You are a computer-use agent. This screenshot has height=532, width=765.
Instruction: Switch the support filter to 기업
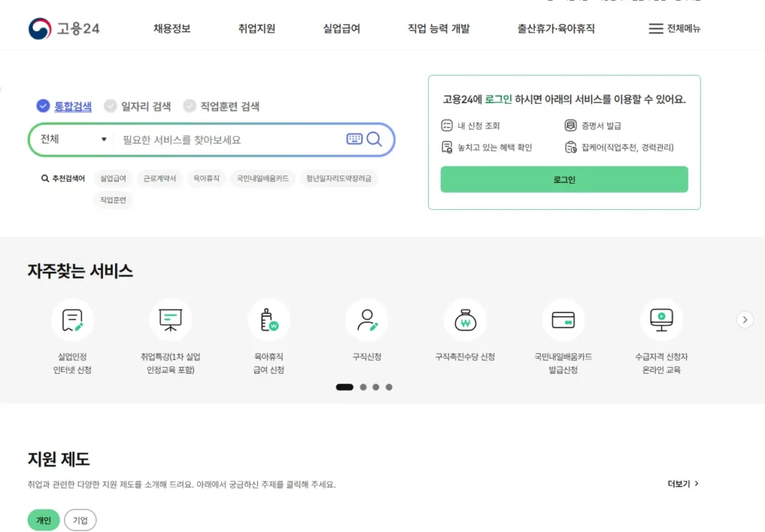pos(80,520)
